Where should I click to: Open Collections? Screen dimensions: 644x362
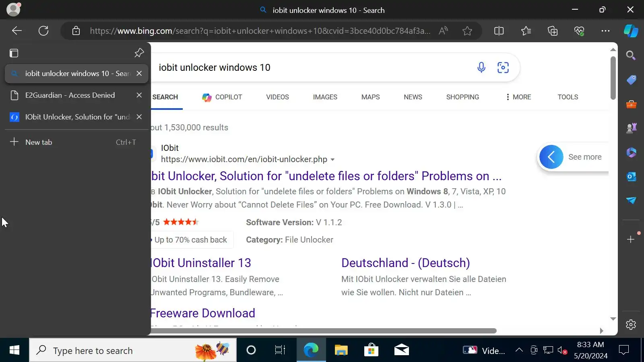click(553, 31)
